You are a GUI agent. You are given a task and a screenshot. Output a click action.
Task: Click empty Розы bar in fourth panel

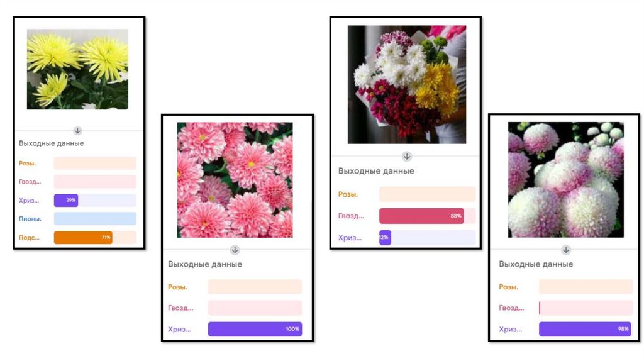(x=586, y=287)
